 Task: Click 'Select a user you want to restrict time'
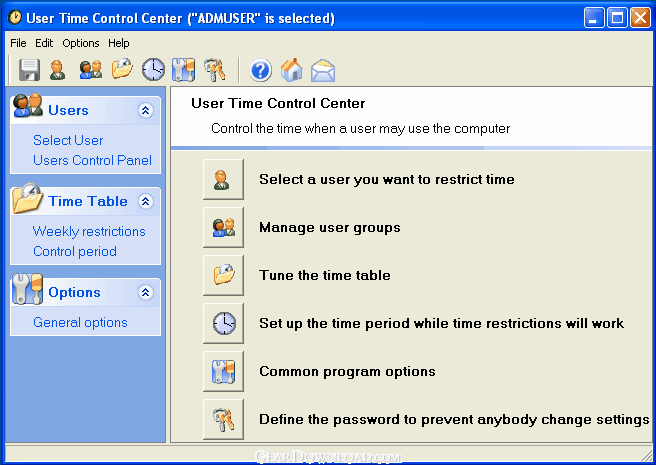pyautogui.click(x=387, y=180)
